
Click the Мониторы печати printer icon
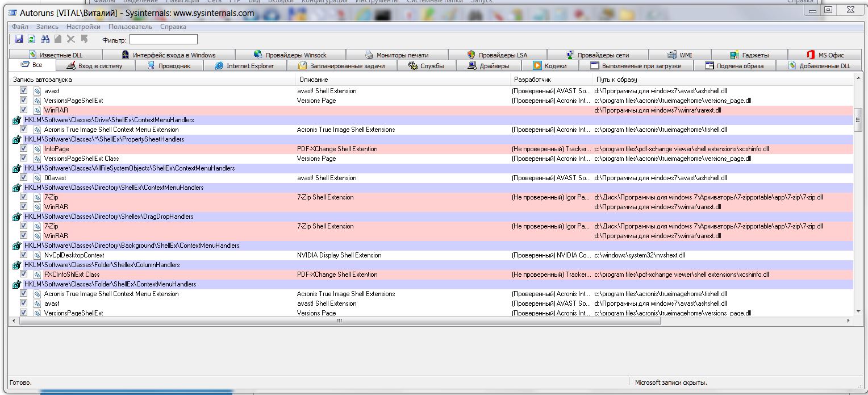369,55
